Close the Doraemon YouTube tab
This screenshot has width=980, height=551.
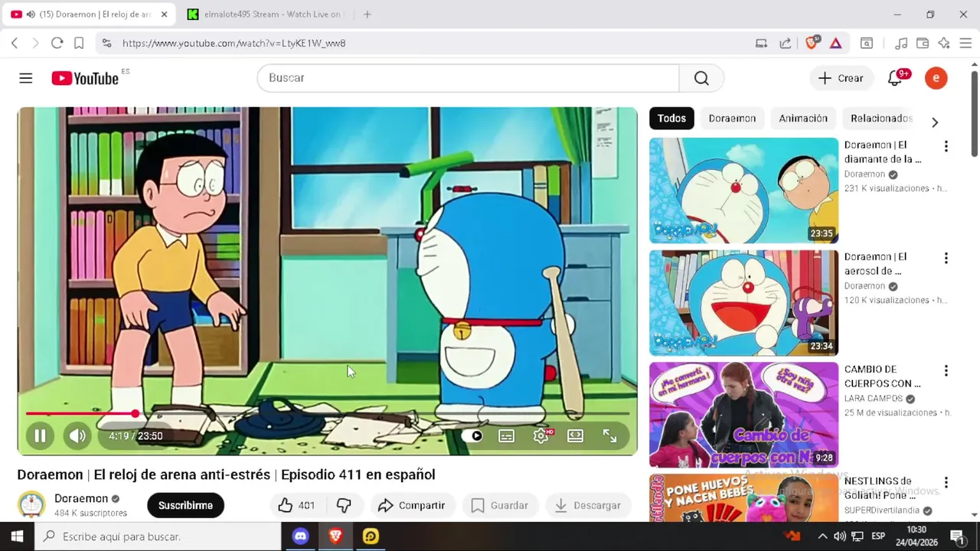pyautogui.click(x=164, y=14)
